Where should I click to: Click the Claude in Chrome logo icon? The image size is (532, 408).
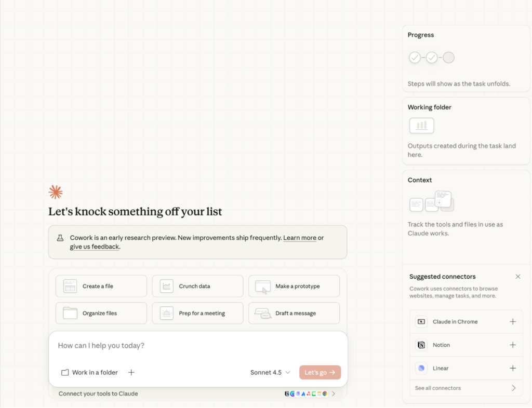point(421,322)
